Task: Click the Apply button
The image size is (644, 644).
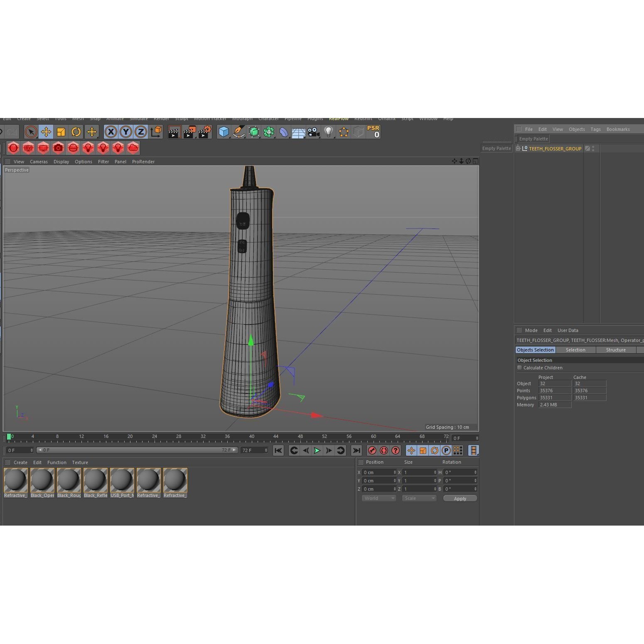Action: point(460,498)
